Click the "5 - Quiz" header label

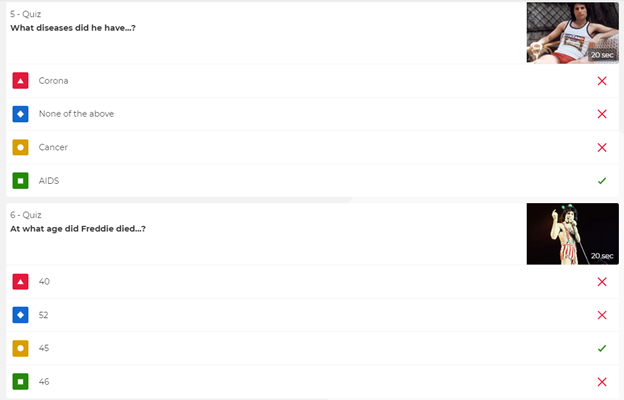point(26,15)
